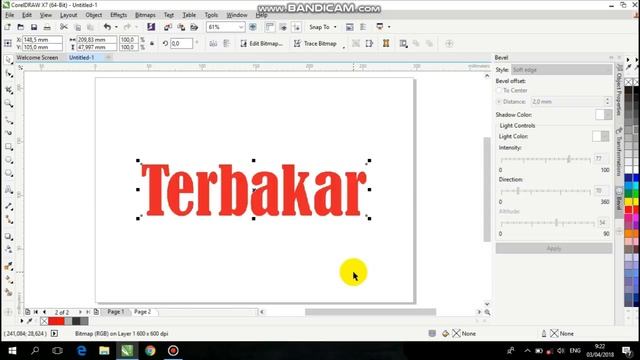Screen dimensions: 640x360
Task: Open the Object menu
Action: click(x=93, y=15)
